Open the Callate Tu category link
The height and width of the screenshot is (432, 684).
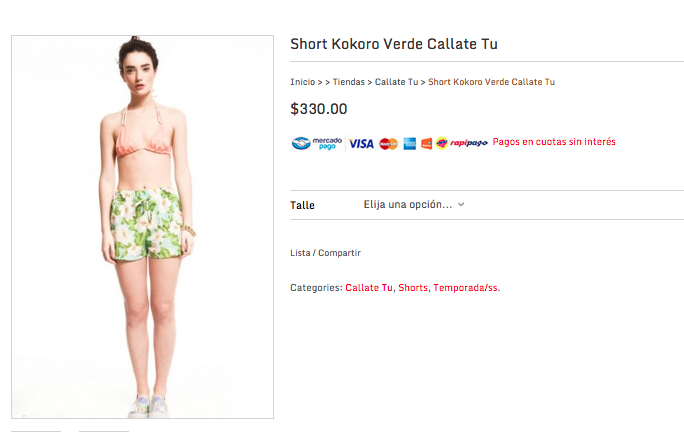point(369,288)
